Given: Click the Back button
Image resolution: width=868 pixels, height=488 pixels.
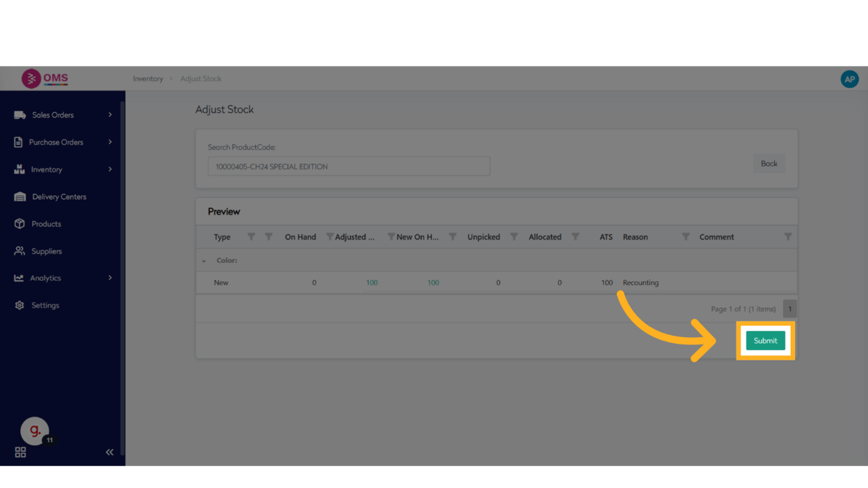Looking at the screenshot, I should [769, 164].
